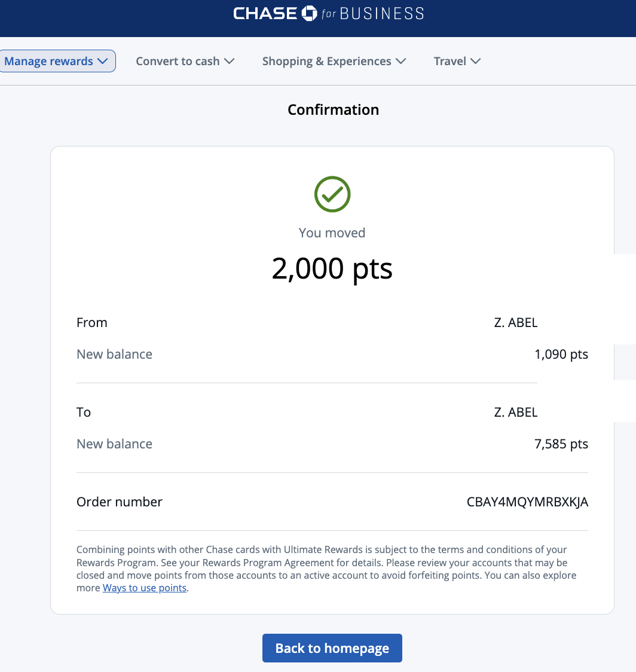636x672 pixels.
Task: Open the Manage rewards dropdown menu
Action: point(56,61)
